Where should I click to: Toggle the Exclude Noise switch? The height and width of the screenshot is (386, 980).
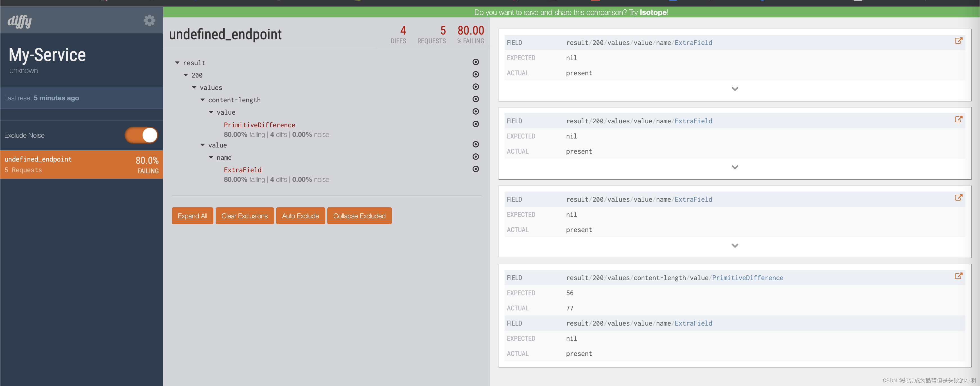141,135
